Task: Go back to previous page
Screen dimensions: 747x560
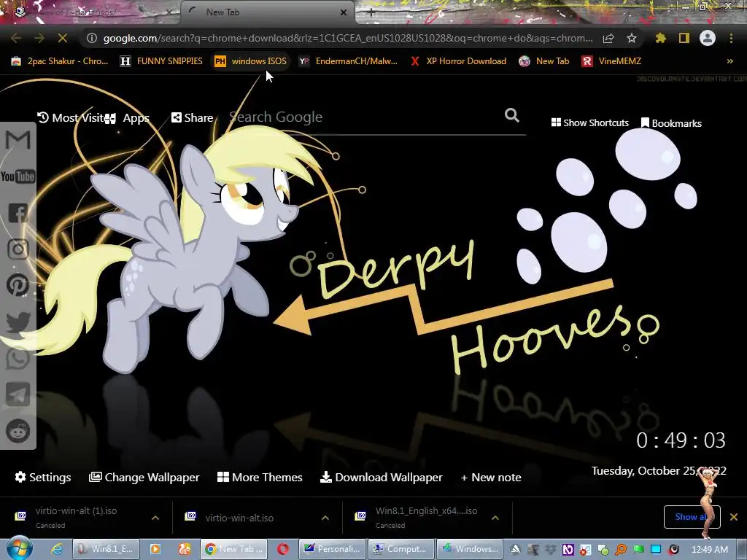Action: click(16, 38)
